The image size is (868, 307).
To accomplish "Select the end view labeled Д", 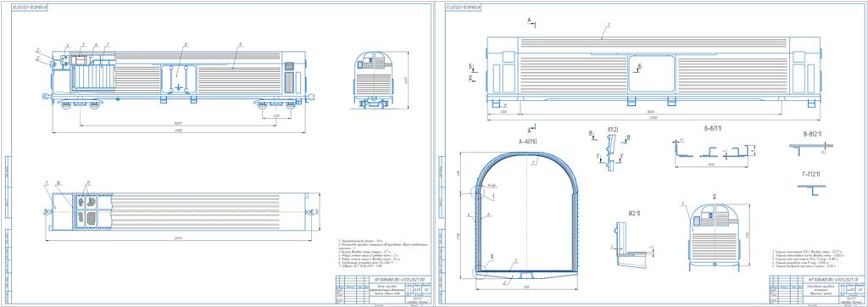I will pos(715,236).
